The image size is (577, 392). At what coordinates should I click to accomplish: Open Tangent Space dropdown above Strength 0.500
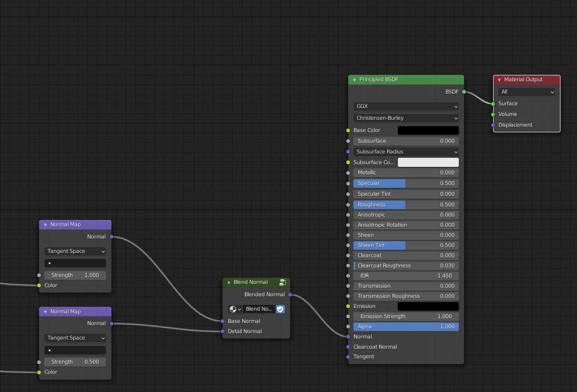point(75,338)
